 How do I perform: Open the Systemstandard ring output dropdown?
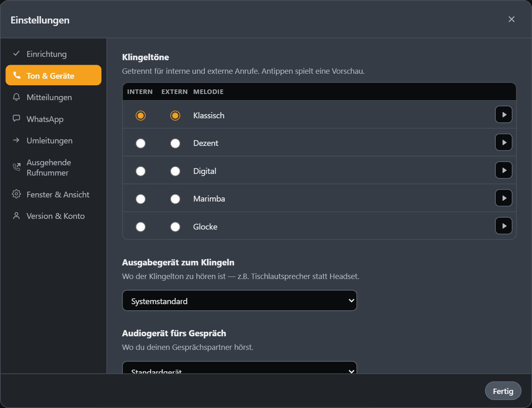(240, 301)
